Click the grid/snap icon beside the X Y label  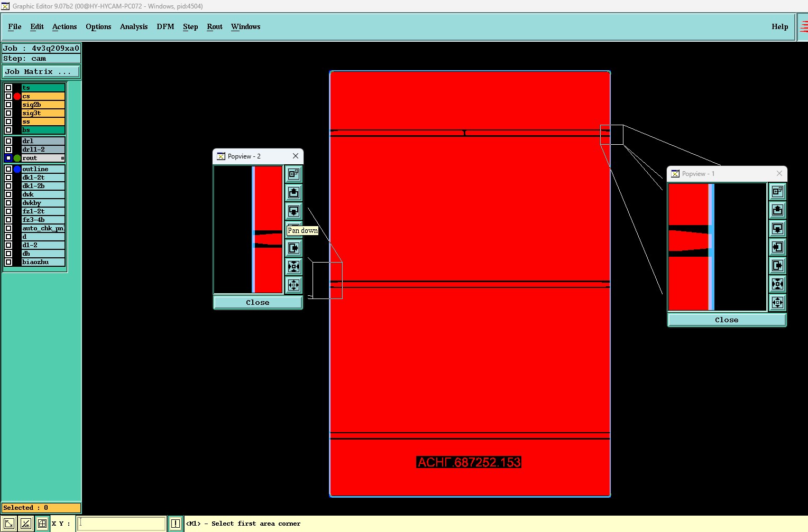pyautogui.click(x=42, y=524)
